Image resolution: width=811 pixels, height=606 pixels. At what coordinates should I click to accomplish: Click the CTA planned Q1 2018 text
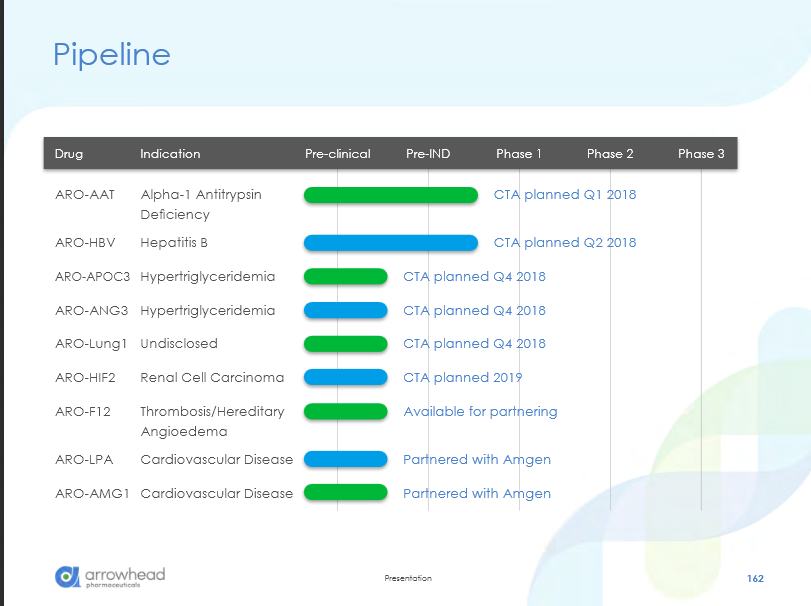coord(565,195)
